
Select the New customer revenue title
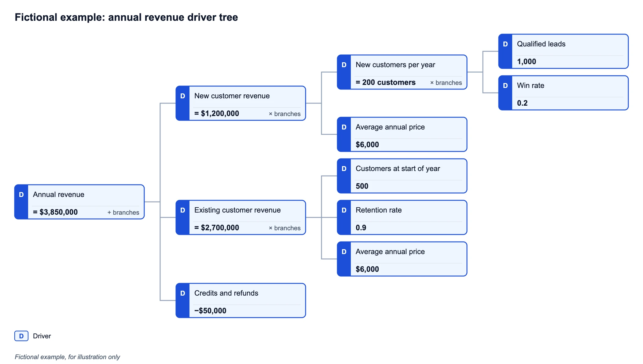[x=232, y=96]
